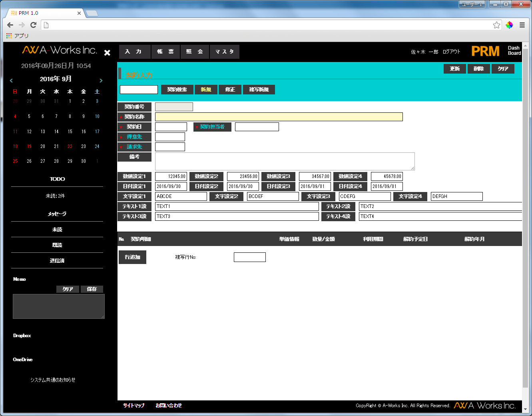This screenshot has height=416, width=532.
Task: Select September 22 in the calendar
Action: pyautogui.click(x=70, y=146)
